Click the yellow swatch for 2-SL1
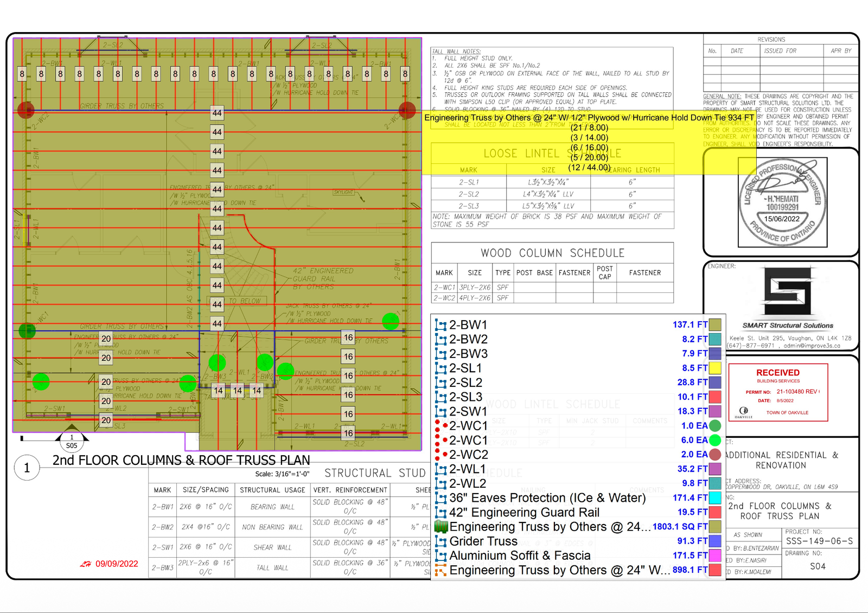 pos(716,368)
